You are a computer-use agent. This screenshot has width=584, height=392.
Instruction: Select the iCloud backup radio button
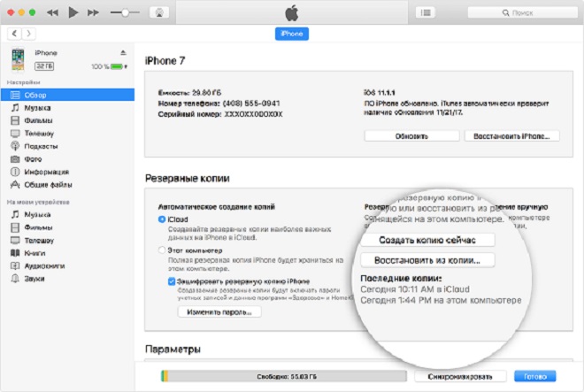(162, 219)
